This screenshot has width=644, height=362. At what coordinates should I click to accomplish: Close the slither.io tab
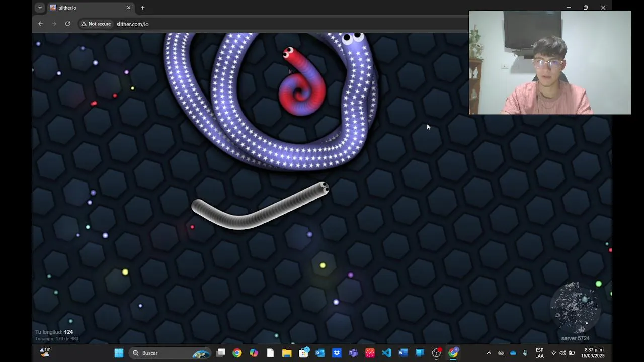click(129, 8)
